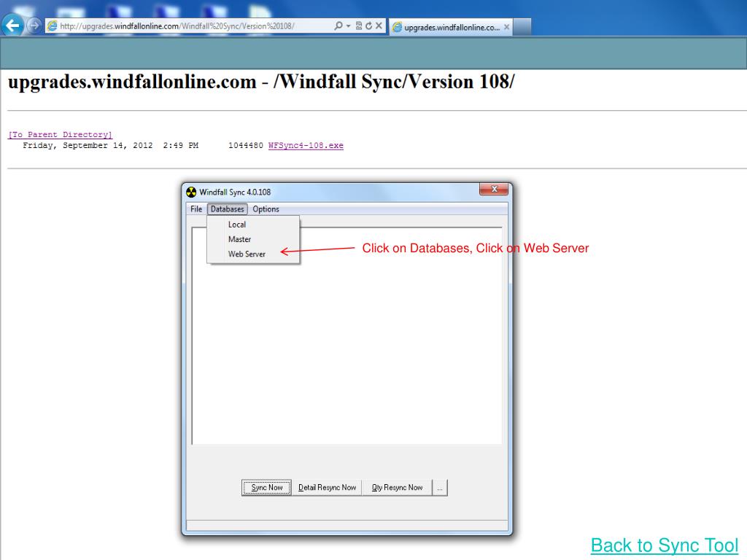The height and width of the screenshot is (560, 747).
Task: Click the browser Forward arrow button
Action: tap(34, 26)
